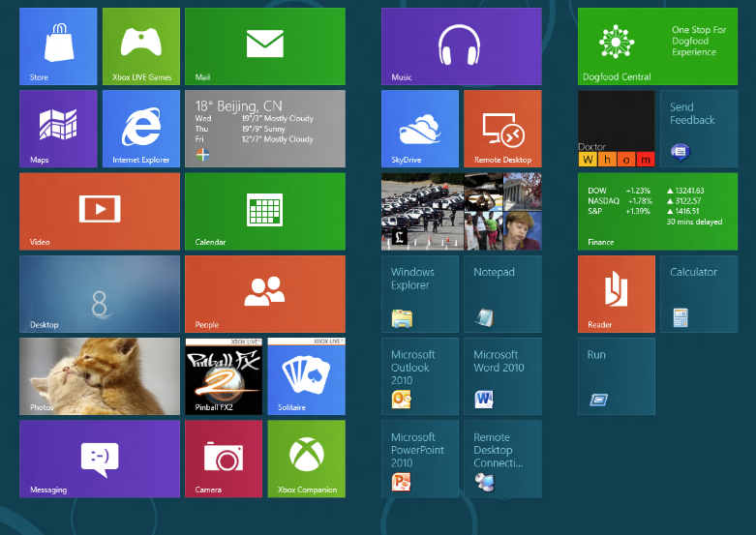Image resolution: width=756 pixels, height=535 pixels.
Task: Open the SkyDrive cloud tile
Action: pos(420,129)
